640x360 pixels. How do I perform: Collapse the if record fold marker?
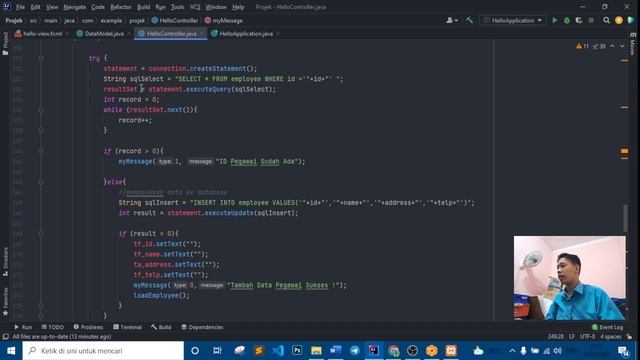click(41, 151)
